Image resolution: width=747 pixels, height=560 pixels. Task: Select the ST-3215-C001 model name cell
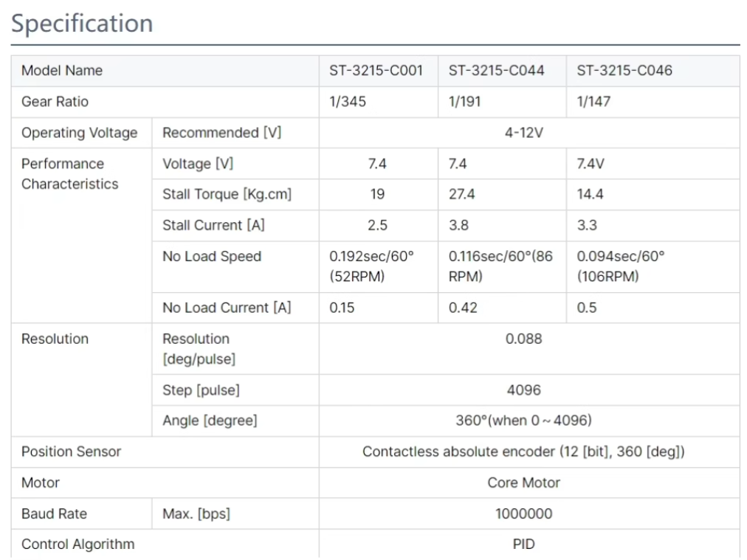tap(376, 71)
